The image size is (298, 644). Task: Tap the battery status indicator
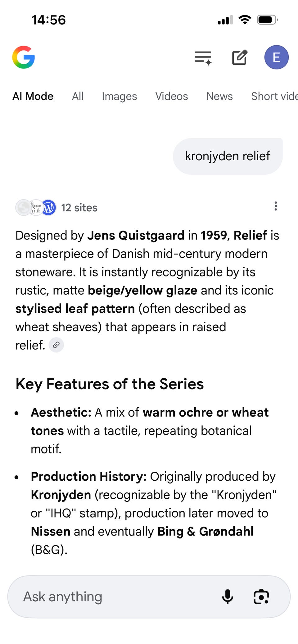tap(267, 20)
